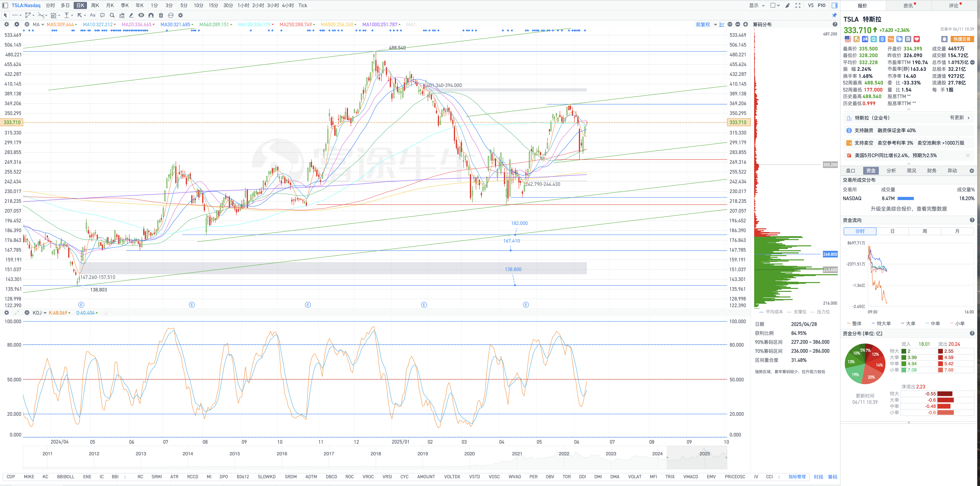Click the 2022 area on the overview timeline
The image size is (980, 486).
pos(564,453)
